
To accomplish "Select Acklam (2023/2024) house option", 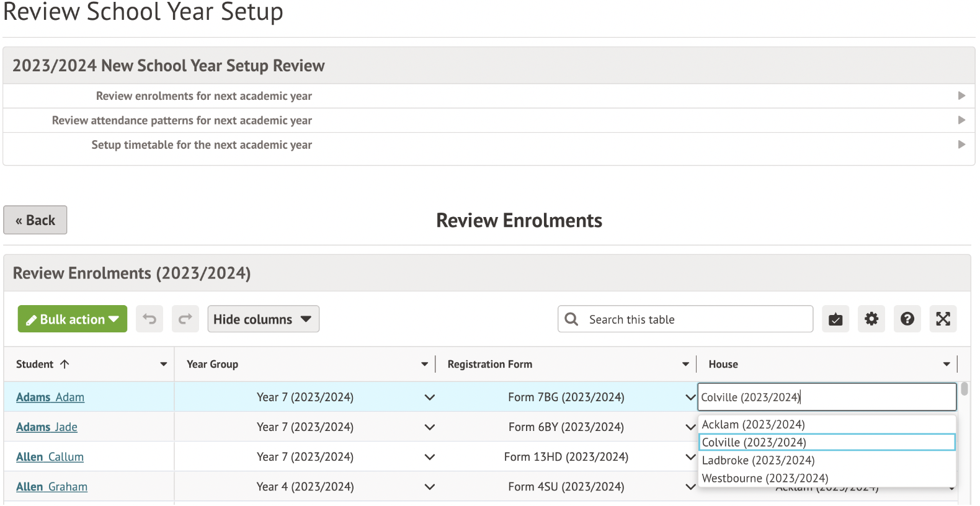I will pos(827,424).
